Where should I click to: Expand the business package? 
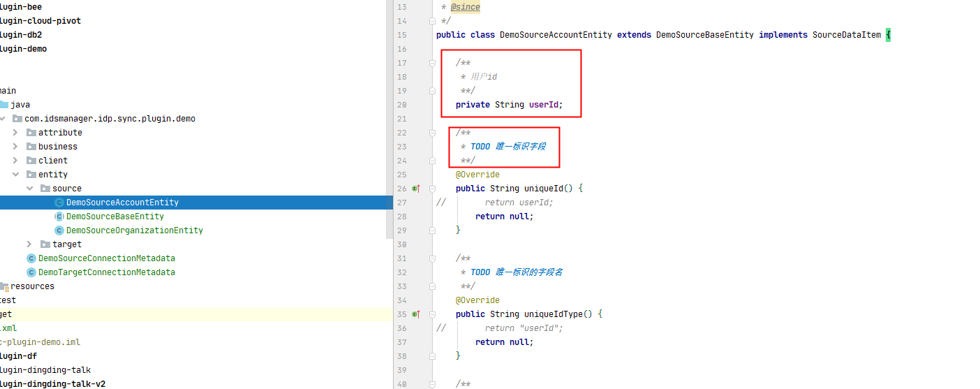pyautogui.click(x=15, y=147)
